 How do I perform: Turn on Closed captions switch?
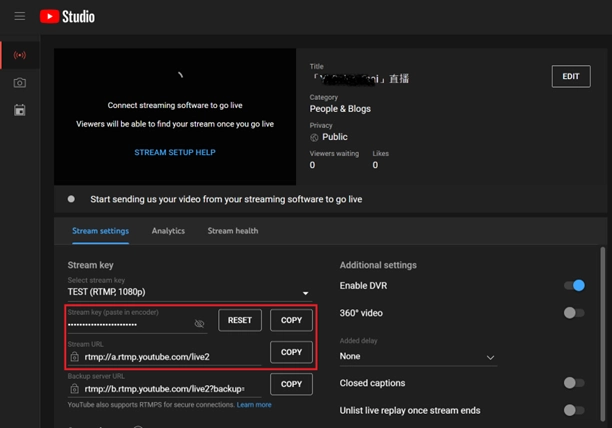point(574,383)
